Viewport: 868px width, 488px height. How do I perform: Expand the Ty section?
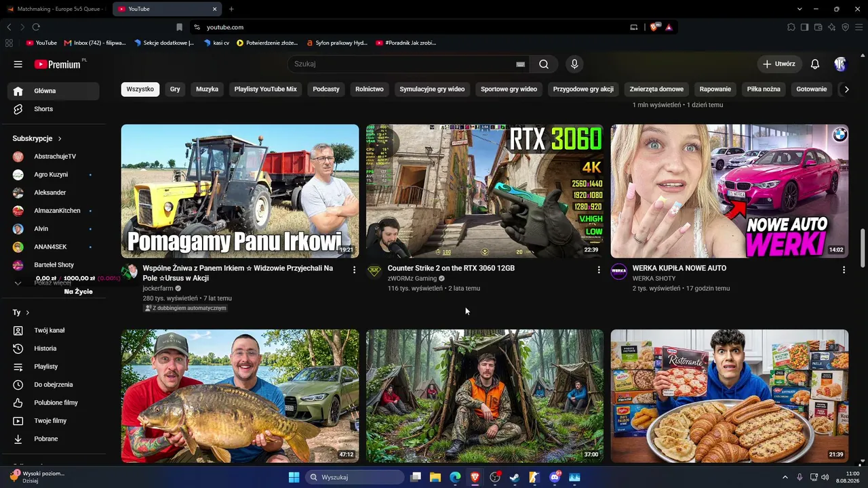[x=21, y=312]
